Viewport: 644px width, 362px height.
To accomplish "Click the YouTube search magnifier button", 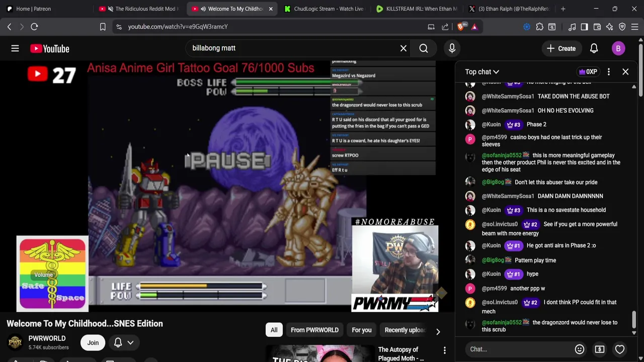I will 424,48.
